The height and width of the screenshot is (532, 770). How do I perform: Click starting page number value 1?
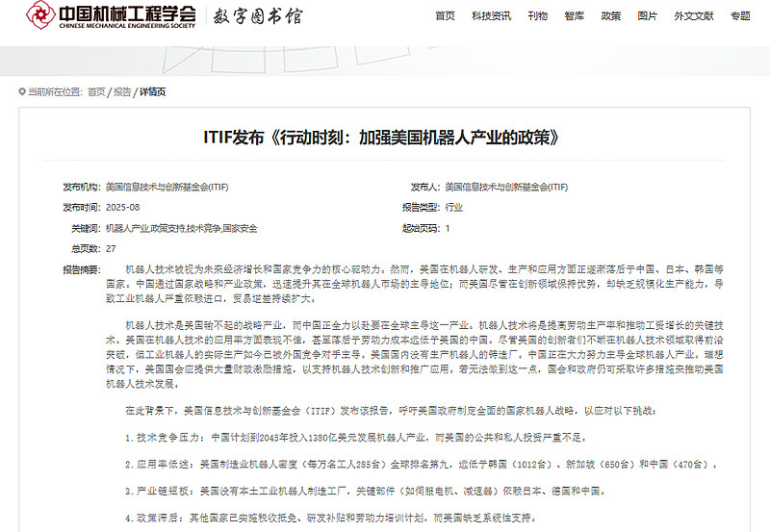(x=448, y=228)
